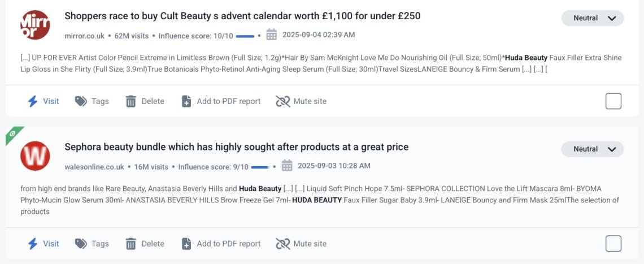Viewport: 644px width, 264px height.
Task: Click the Tags icon under Mirror article
Action: [81, 101]
